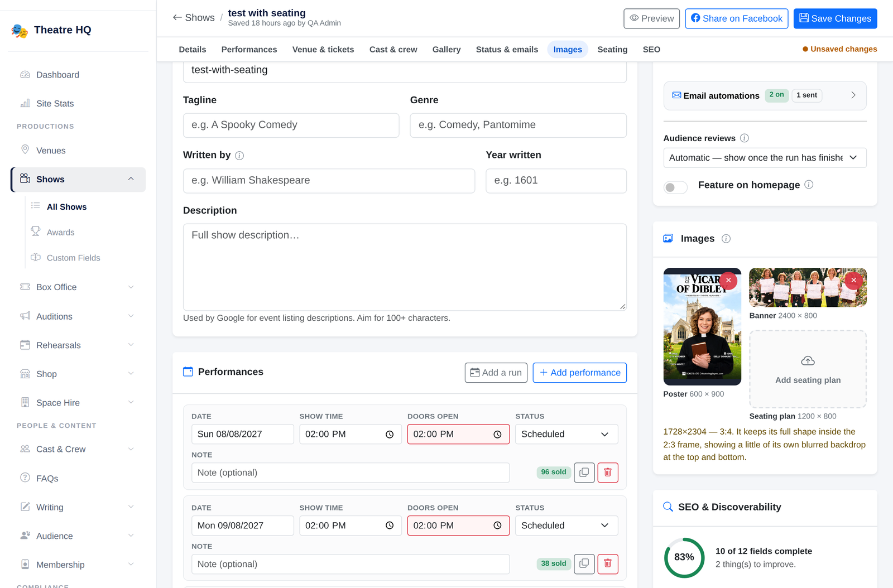Open Awards under Shows

pos(60,233)
